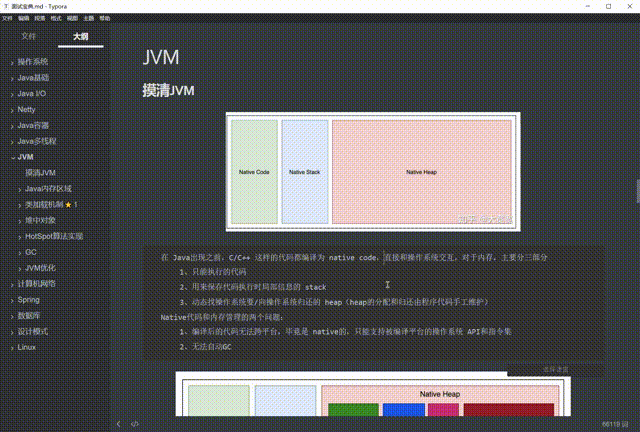Jump to 计算机网络 in the outline
Screen dimensions: 640x432
[36, 284]
